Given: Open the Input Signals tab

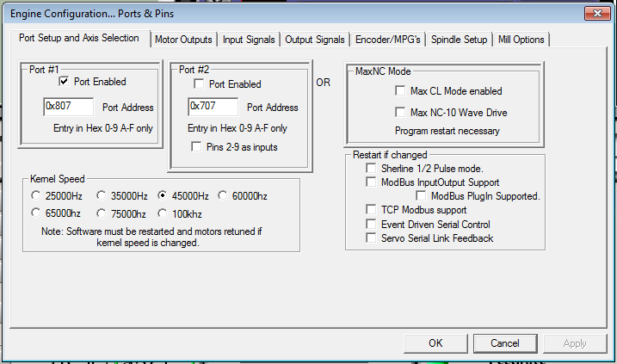Looking at the screenshot, I should click(249, 40).
